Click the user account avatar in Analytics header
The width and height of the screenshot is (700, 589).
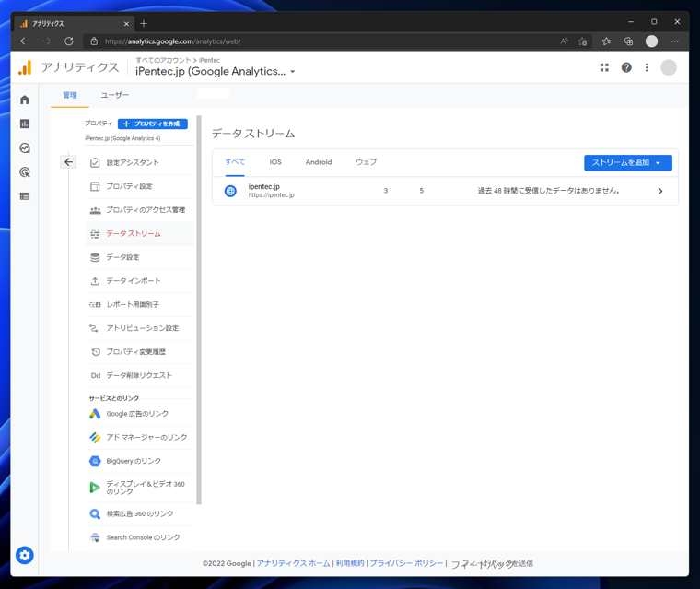click(x=669, y=67)
